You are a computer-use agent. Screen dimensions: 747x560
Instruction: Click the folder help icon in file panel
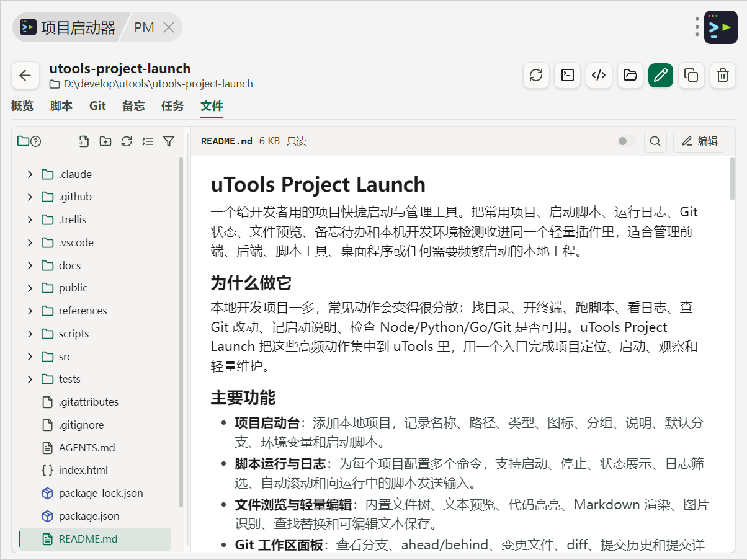tap(36, 141)
